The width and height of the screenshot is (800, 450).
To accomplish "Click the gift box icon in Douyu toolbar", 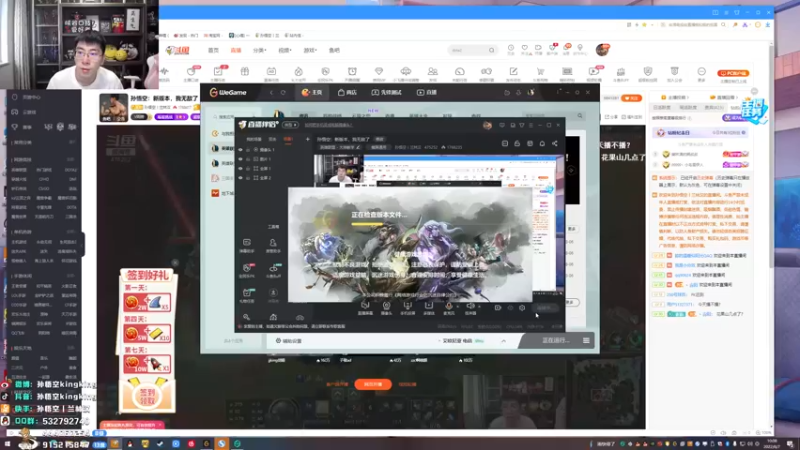I will (245, 73).
